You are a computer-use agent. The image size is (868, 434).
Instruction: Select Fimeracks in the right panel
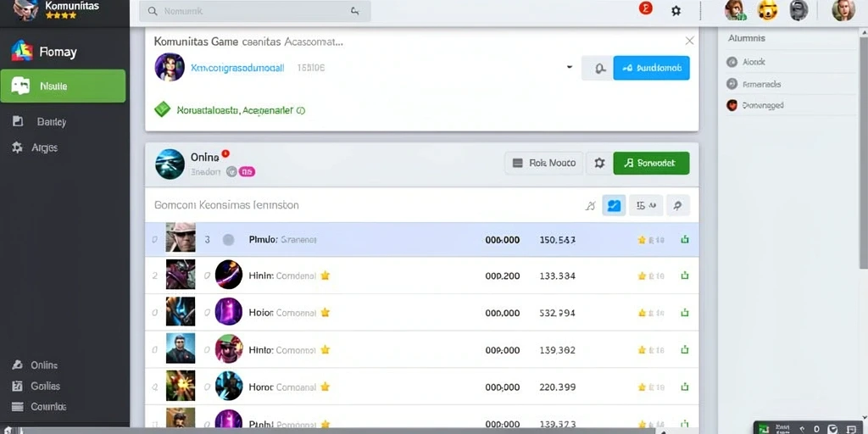754,84
